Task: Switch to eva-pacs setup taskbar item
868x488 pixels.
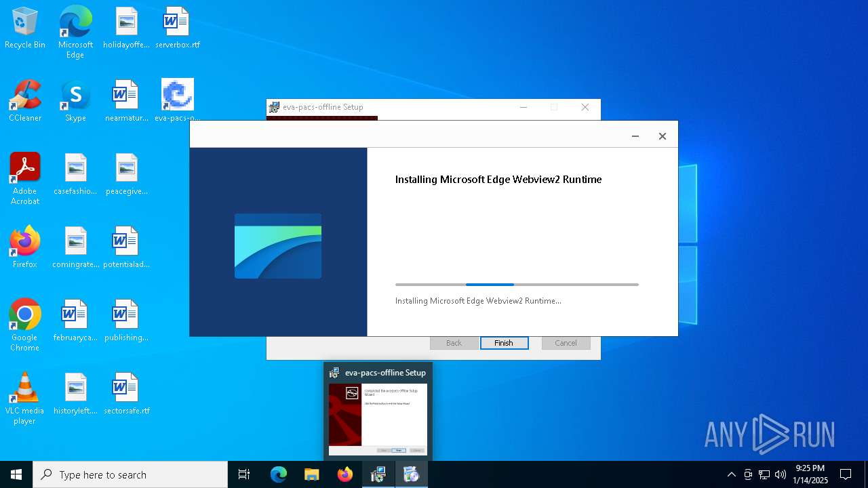Action: click(x=378, y=474)
